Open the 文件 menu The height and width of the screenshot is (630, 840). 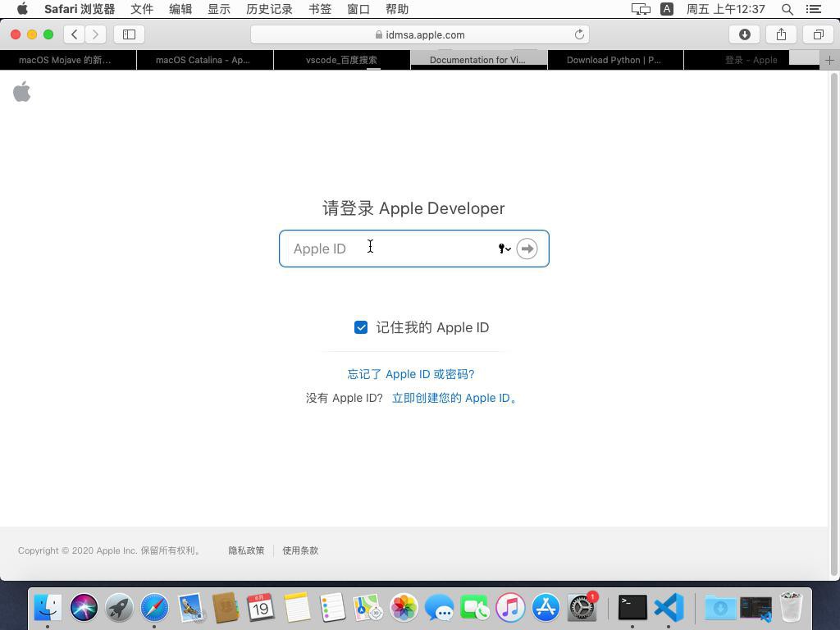pos(142,9)
